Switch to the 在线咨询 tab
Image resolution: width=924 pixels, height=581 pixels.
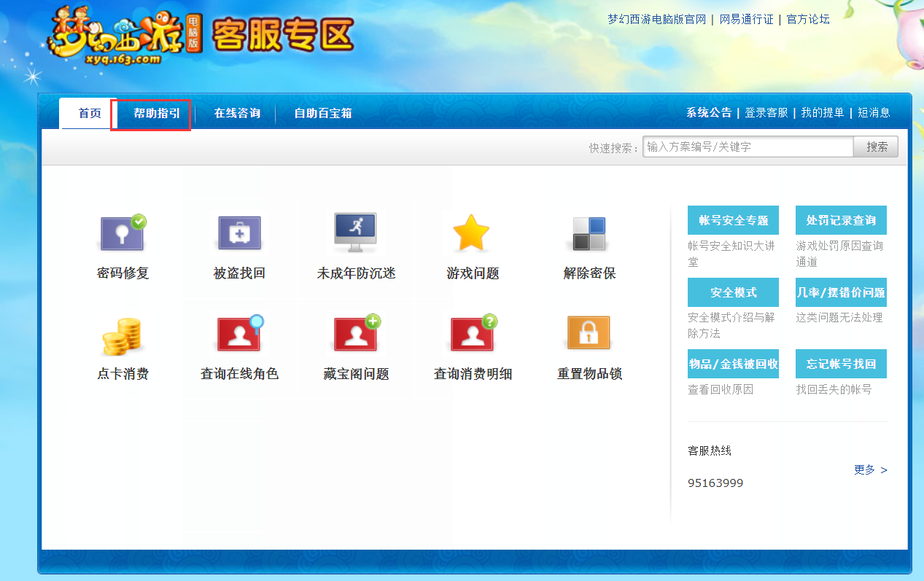tap(237, 113)
